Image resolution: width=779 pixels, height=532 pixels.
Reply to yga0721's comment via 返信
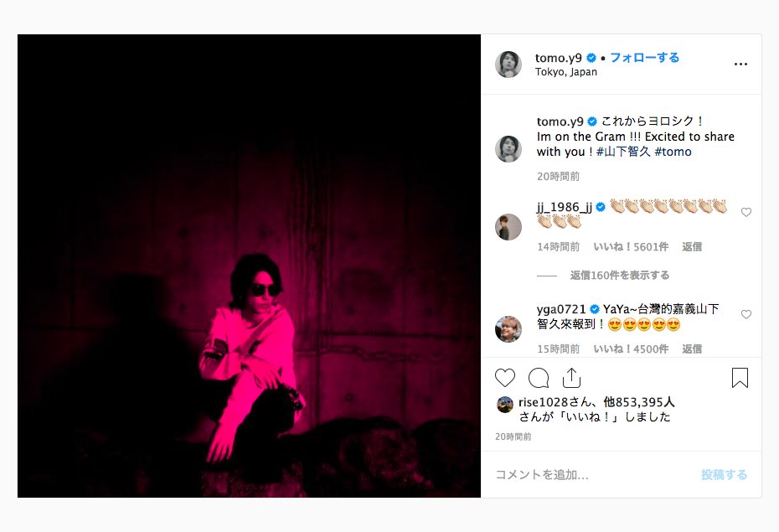[692, 349]
